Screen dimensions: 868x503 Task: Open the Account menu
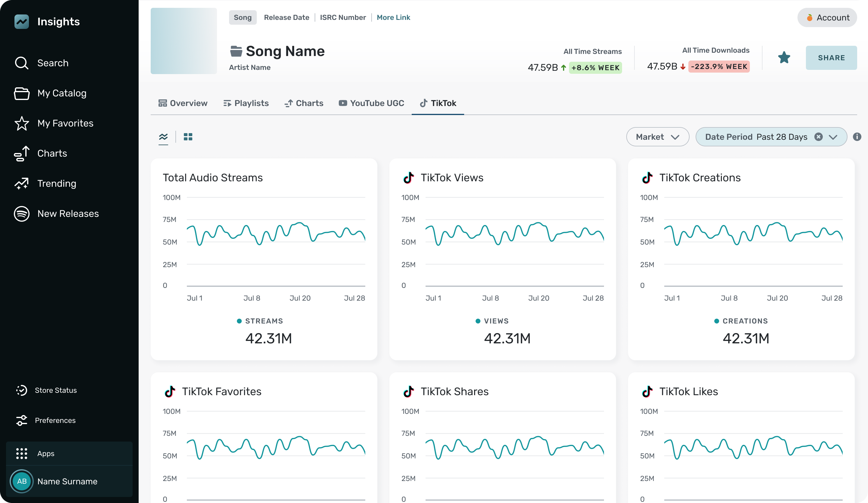827,17
